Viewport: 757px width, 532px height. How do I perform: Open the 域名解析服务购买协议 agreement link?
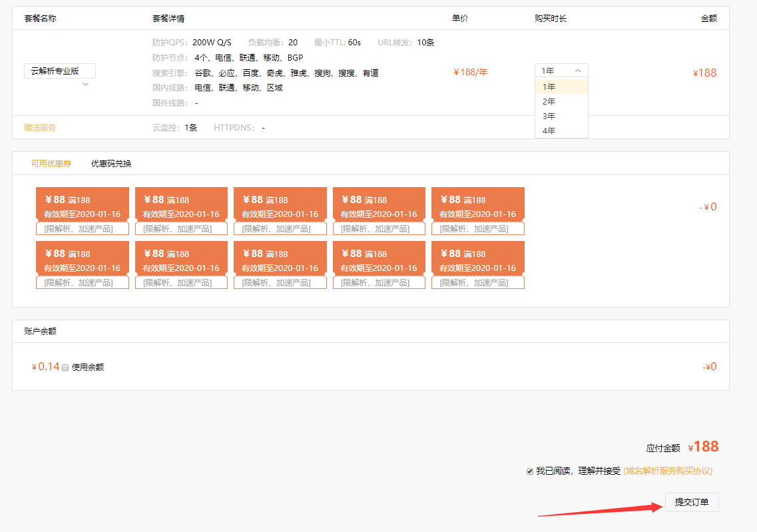coord(667,471)
